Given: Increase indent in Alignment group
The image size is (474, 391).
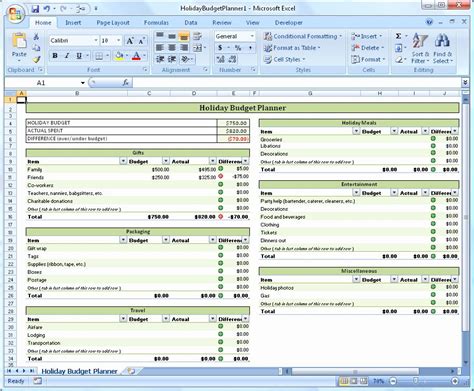Looking at the screenshot, I should (x=172, y=59).
